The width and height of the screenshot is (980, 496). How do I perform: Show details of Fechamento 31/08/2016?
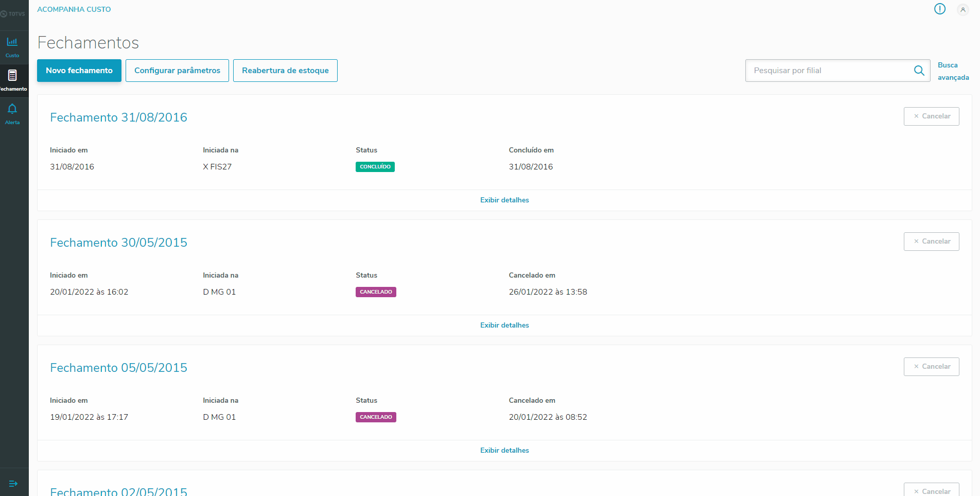(x=504, y=200)
